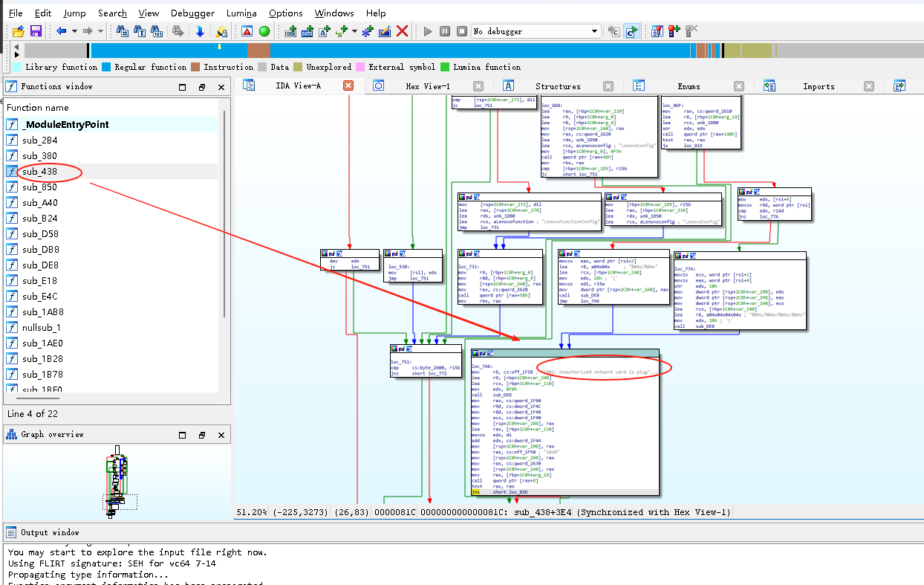Screen dimensions: 924x585
Task: Click the icon right of debugger dropdown
Action: click(614, 31)
